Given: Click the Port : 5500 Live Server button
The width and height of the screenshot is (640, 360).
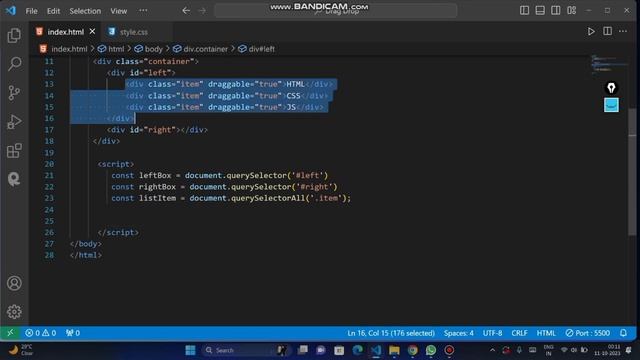Looking at the screenshot, I should pos(587,333).
